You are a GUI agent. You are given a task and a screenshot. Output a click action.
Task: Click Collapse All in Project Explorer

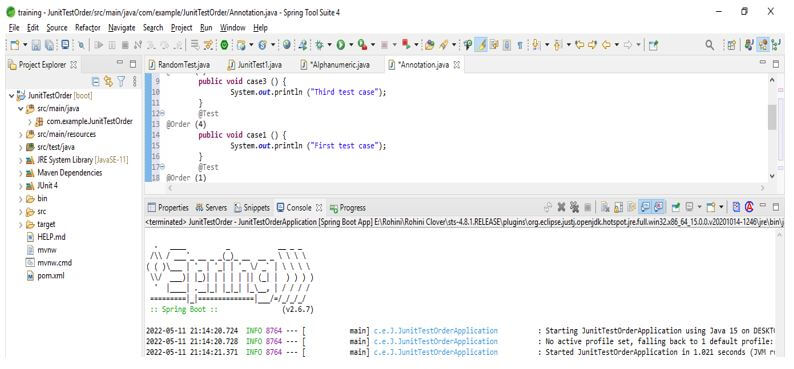point(95,81)
